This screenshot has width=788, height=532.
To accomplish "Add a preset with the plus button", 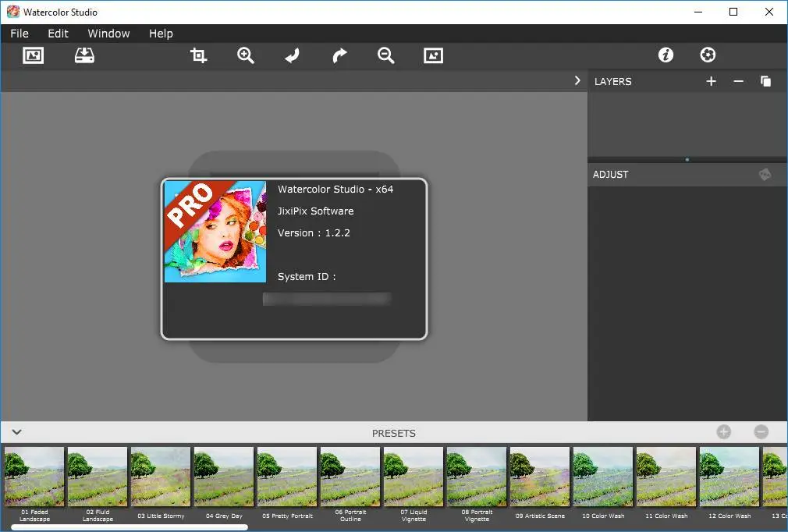I will tap(724, 432).
